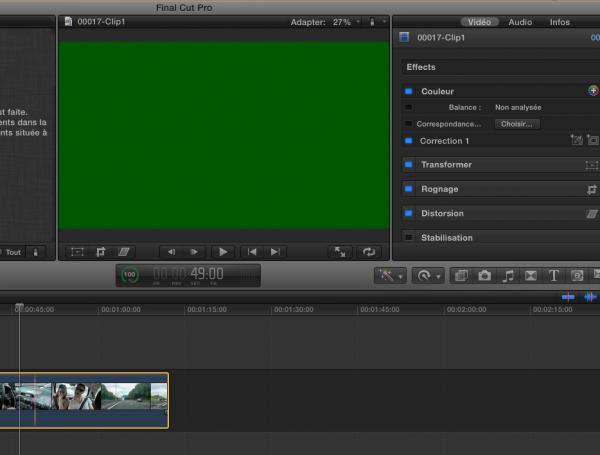Enable the Stabilisation checkbox
Screen dimensions: 600x455
(409, 238)
